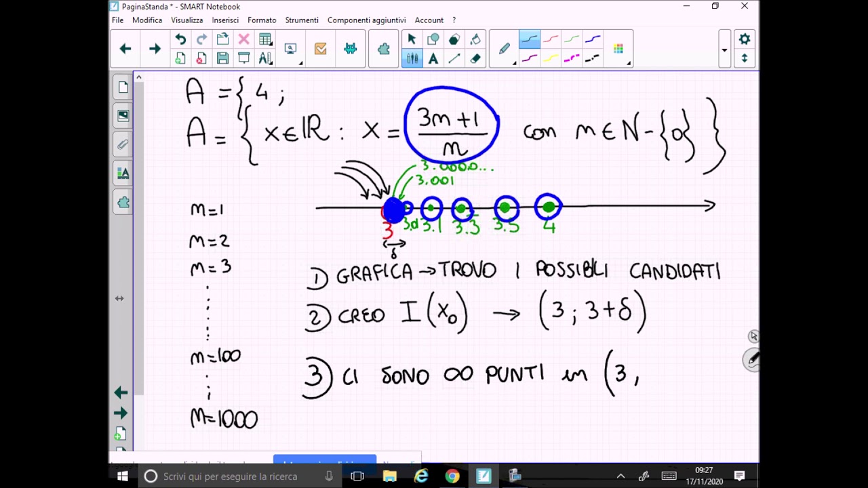Viewport: 868px width, 488px height.
Task: Choose the black dashed pen style
Action: (593, 59)
